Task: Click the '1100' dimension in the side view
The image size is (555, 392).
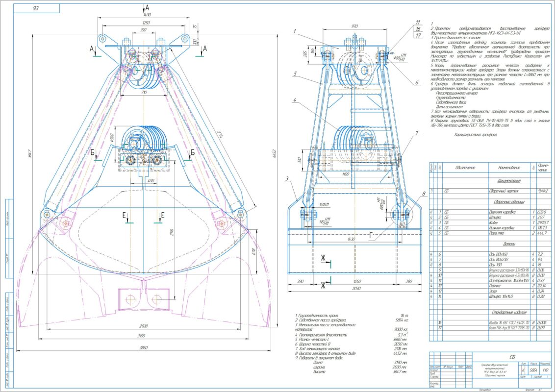Action: pos(346,174)
